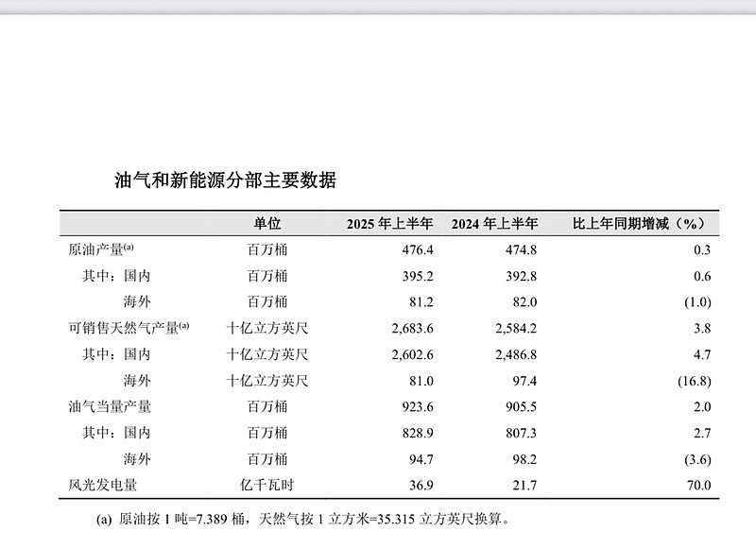Click the value 2,486.8
Viewport: 756px width, 548px height.
tap(516, 354)
